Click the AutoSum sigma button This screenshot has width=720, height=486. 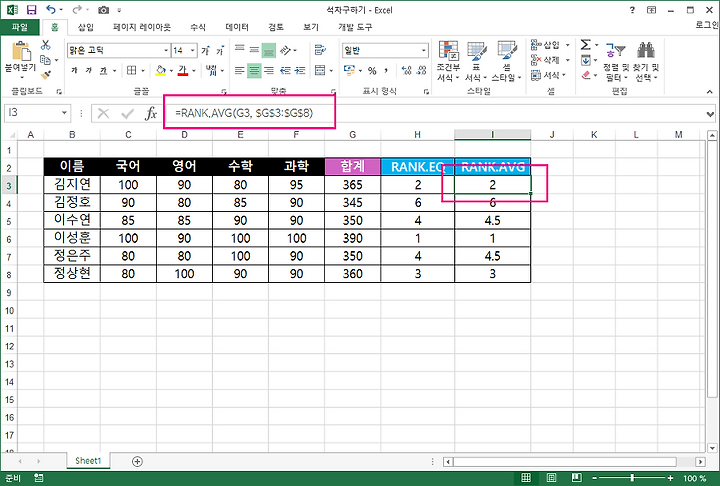coord(585,45)
